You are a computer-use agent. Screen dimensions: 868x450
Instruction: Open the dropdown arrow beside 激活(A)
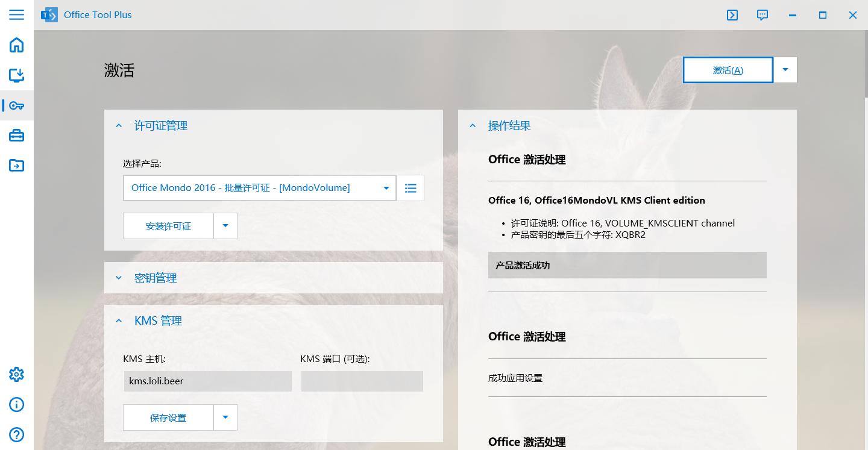(785, 69)
